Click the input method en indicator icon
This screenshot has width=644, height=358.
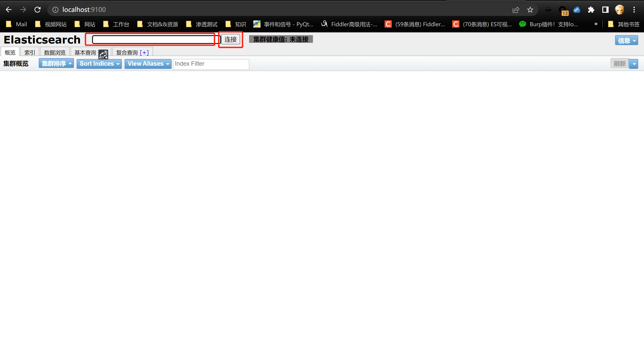pyautogui.click(x=103, y=54)
